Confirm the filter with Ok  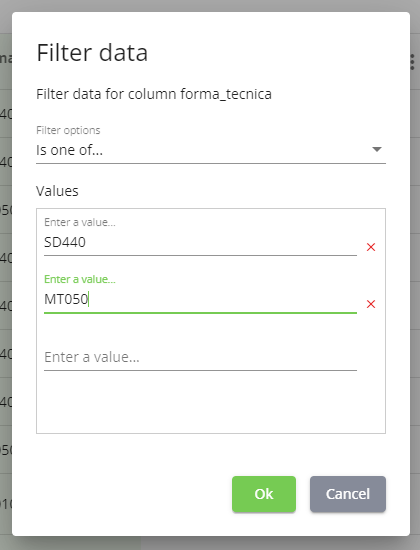[264, 494]
